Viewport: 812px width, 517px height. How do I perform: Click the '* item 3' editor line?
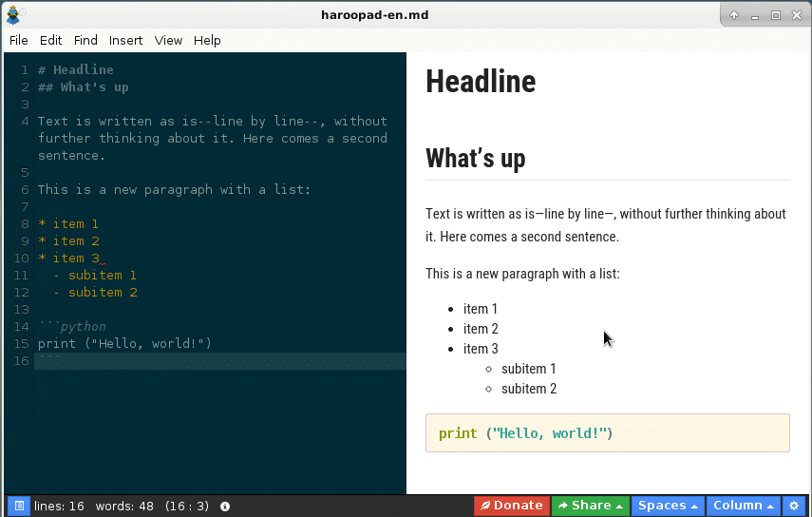(68, 258)
